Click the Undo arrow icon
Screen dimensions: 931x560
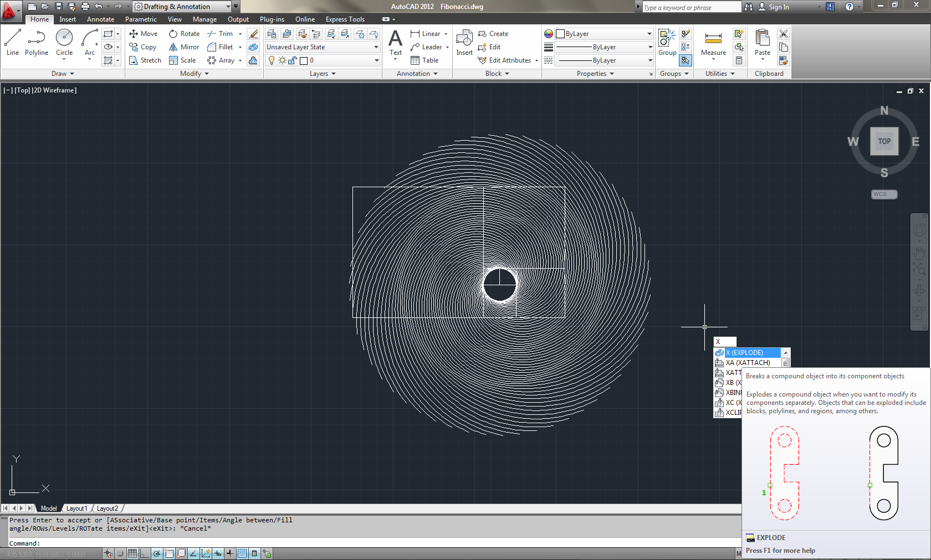click(99, 7)
